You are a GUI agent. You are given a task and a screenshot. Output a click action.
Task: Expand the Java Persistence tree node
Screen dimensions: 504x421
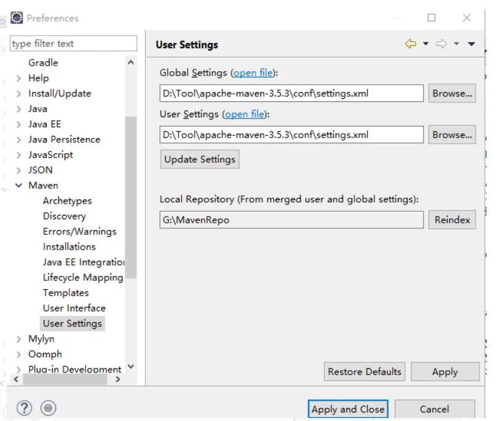(x=18, y=139)
